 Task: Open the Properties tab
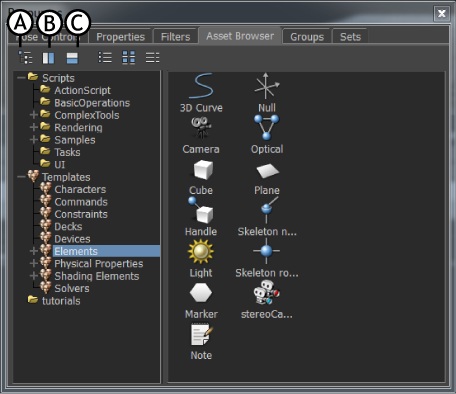point(120,37)
